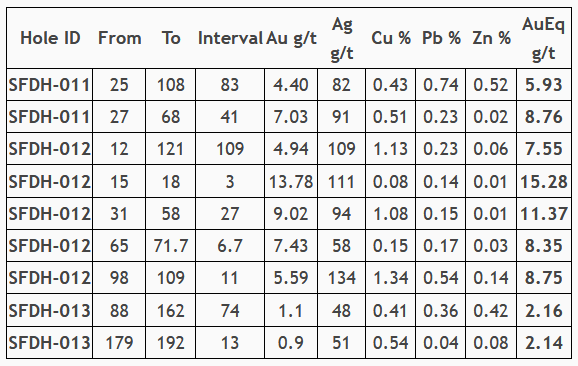Select the AuEq value 11.37 cell
578x366 pixels.
[544, 213]
